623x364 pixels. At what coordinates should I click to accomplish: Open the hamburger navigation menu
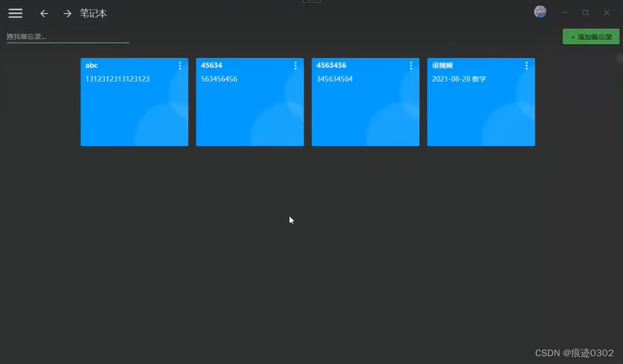tap(15, 13)
